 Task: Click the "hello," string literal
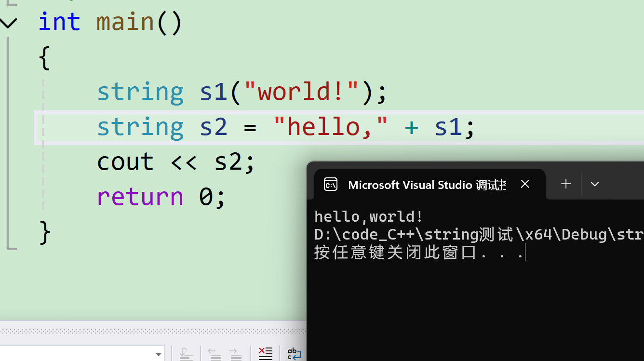331,126
